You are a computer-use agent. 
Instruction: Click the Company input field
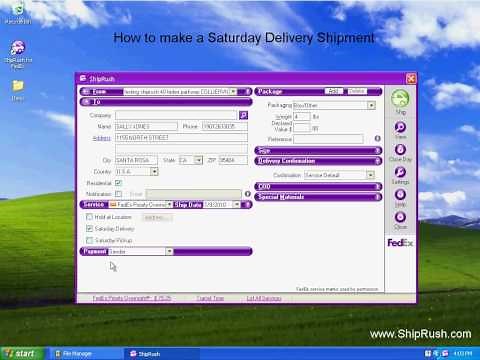click(176, 115)
